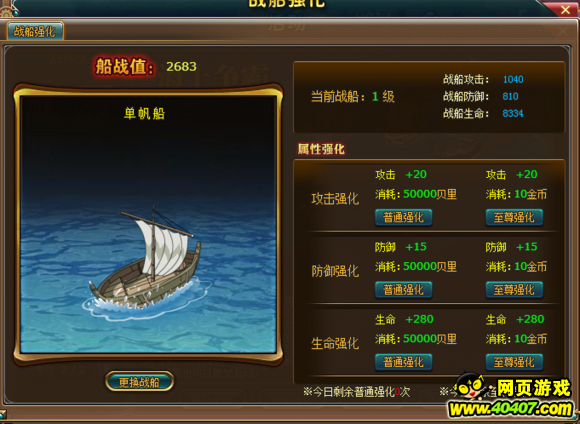Click the 属性强化 section heading
Viewport: 580px width, 424px height.
tap(321, 149)
